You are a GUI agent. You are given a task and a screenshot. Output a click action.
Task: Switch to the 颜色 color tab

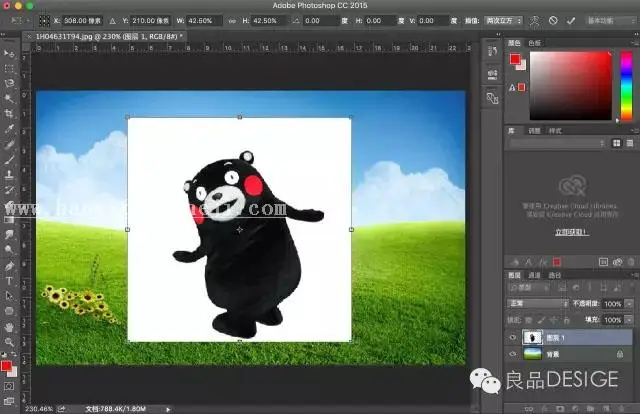point(514,43)
